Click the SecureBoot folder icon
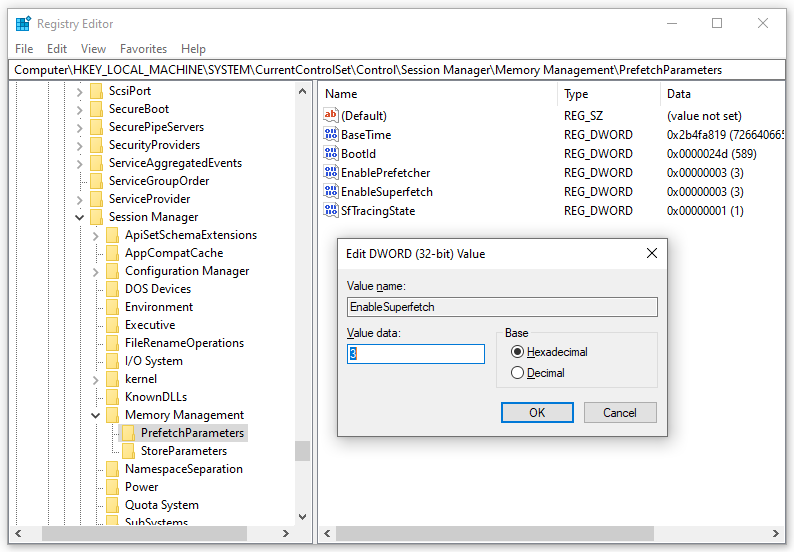The width and height of the screenshot is (794, 552). (x=96, y=109)
